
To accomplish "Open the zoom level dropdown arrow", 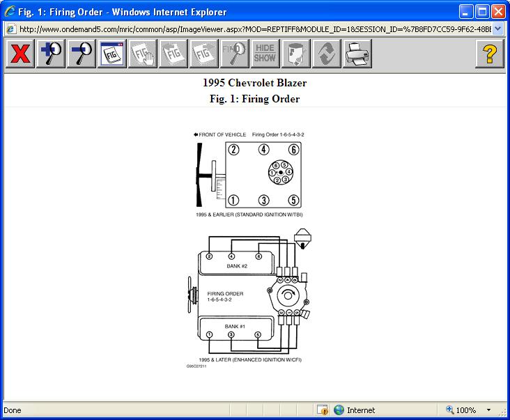I will (488, 410).
